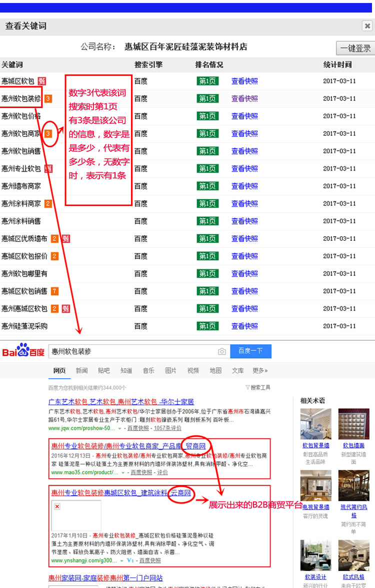Click red badge beside 惠城区优质墙布

[66, 239]
